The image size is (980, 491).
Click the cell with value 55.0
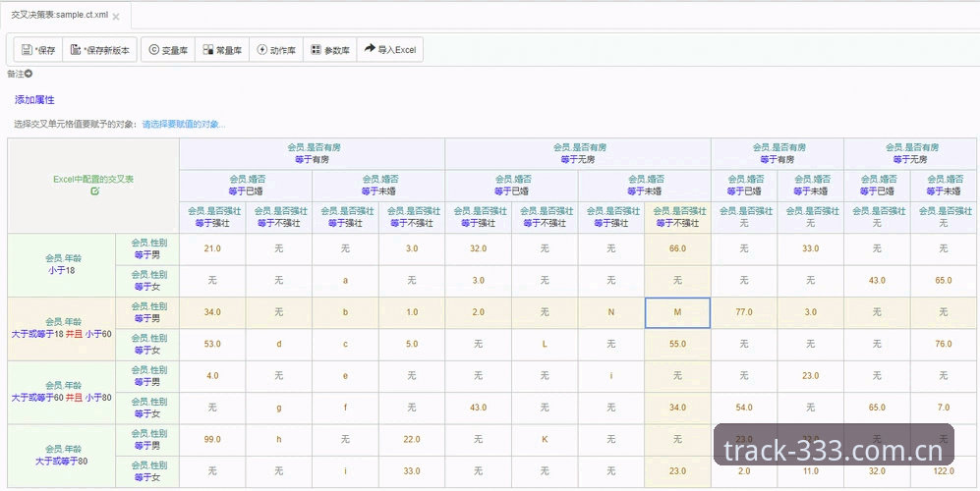coord(677,345)
